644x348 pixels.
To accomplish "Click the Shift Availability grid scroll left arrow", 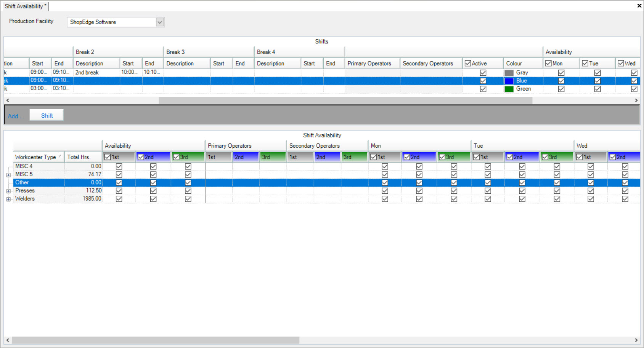I will (8, 340).
